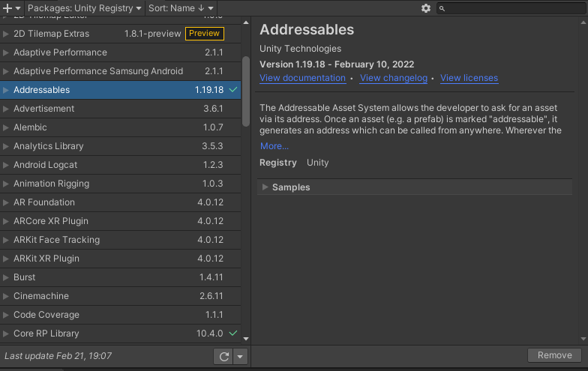Screen dimensions: 588x371
Task: Expand Animation Rigging versions arrow
Action: (6, 184)
